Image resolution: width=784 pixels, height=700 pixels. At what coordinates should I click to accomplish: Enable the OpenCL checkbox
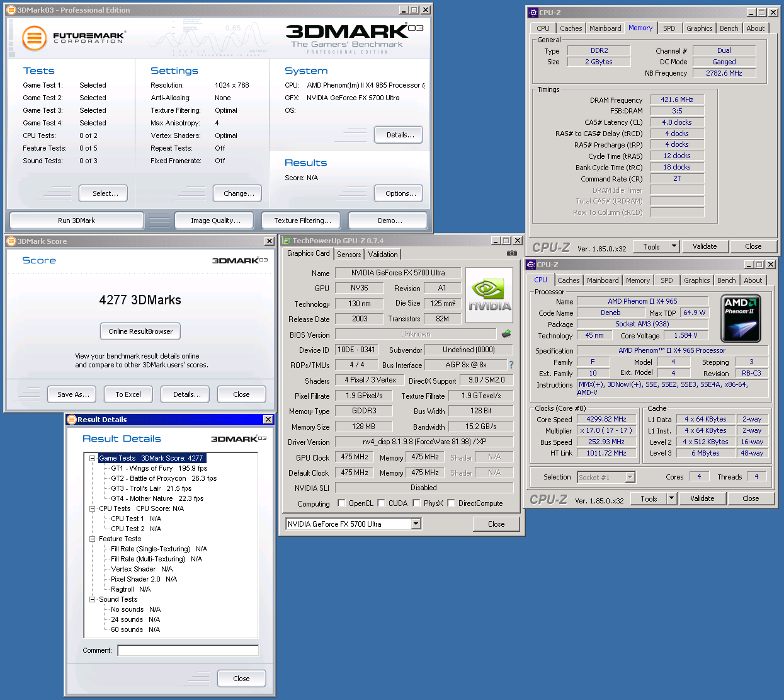coord(341,503)
